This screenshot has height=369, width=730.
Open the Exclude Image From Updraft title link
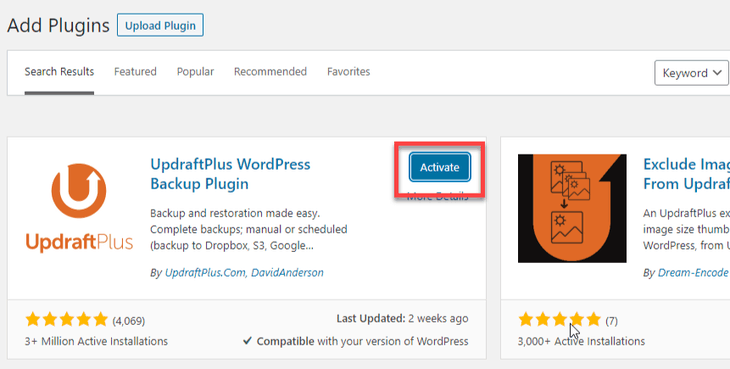coord(686,174)
